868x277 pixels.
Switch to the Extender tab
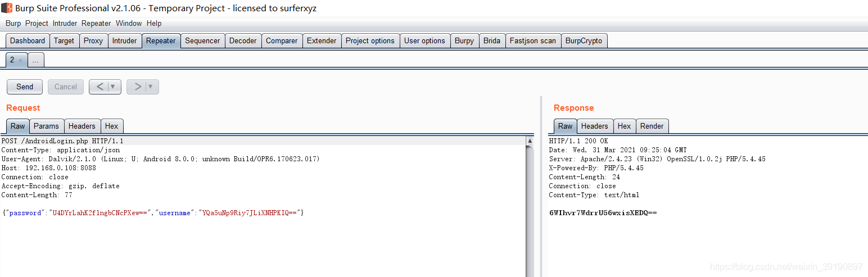pos(322,40)
